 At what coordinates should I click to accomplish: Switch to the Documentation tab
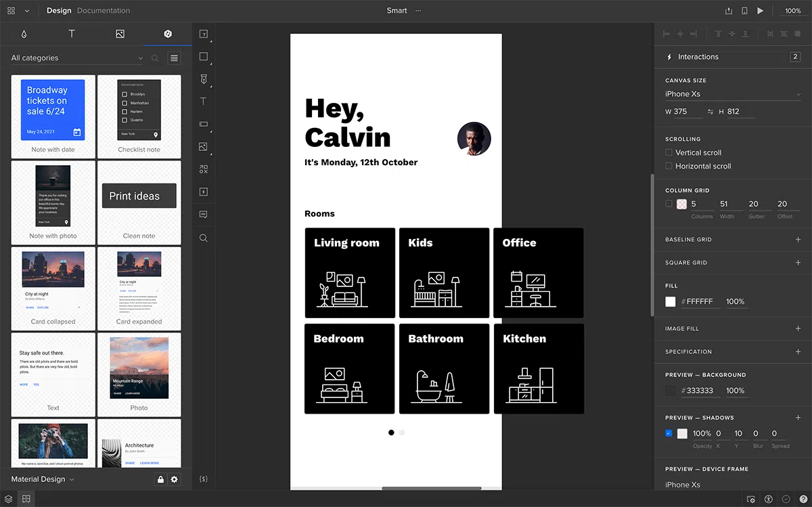104,11
